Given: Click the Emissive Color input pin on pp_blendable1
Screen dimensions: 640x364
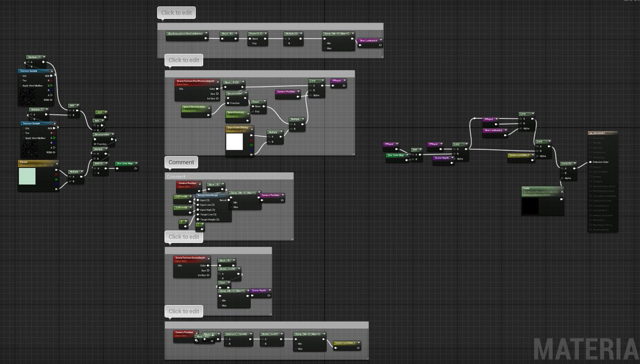Looking at the screenshot, I should click(x=590, y=162).
